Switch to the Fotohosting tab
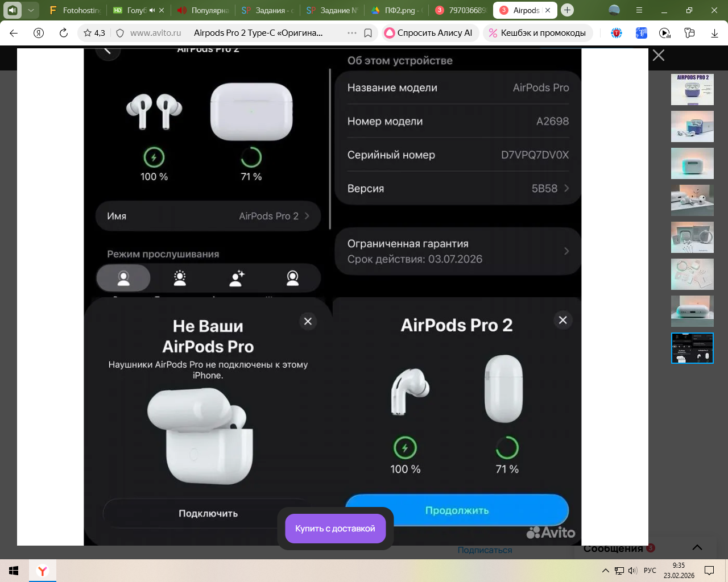Screen dimensions: 728x582 75,10
